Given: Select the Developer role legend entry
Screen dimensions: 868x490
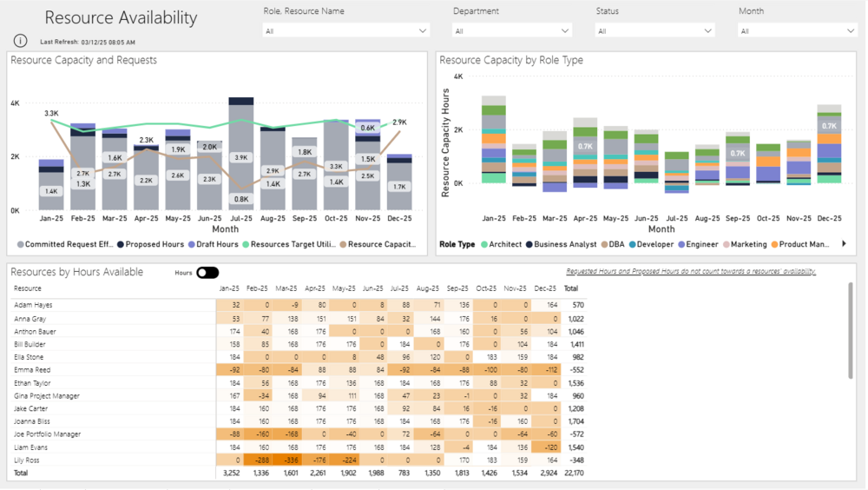Looking at the screenshot, I should pyautogui.click(x=656, y=245).
